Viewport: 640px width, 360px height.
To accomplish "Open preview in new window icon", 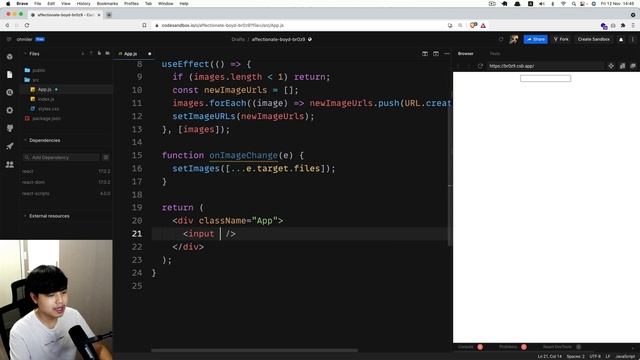I will click(633, 66).
